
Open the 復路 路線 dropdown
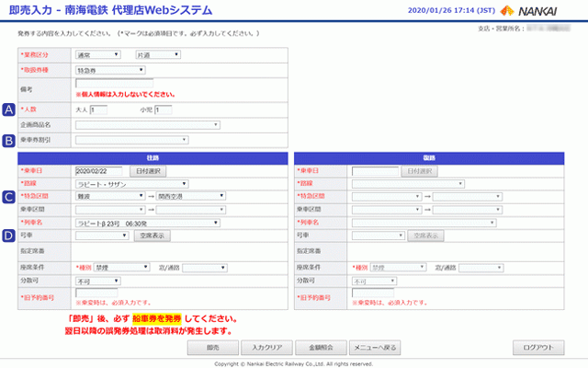408,184
